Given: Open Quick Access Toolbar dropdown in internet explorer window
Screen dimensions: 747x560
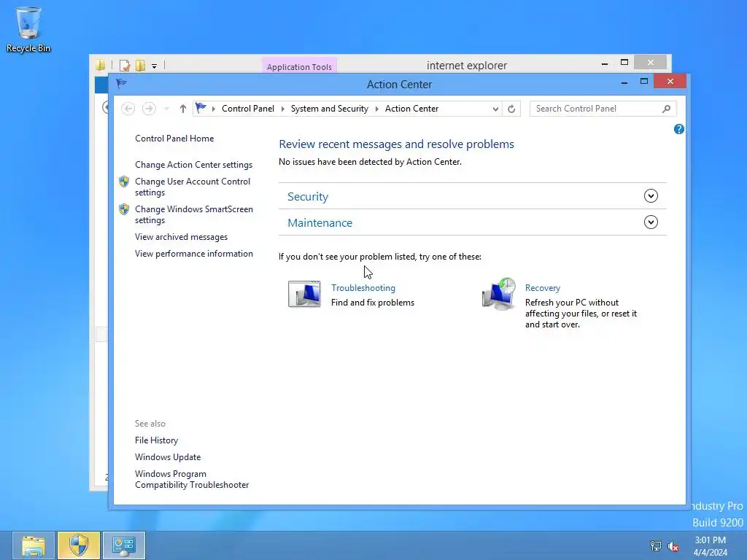Looking at the screenshot, I should pos(155,66).
